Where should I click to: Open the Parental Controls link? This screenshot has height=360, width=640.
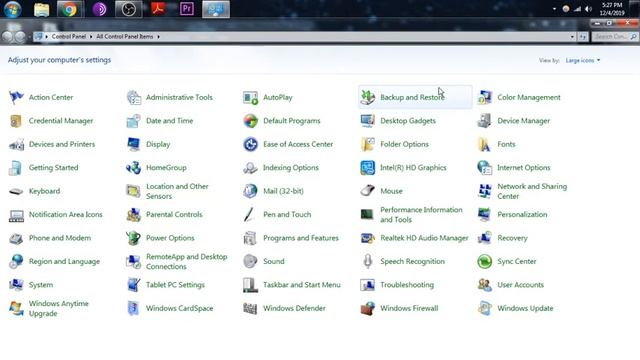click(x=174, y=215)
